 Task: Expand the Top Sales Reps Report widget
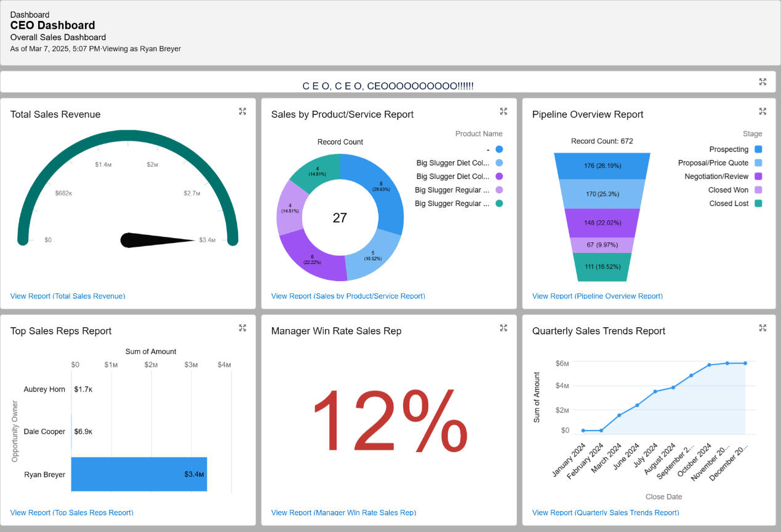click(x=242, y=328)
